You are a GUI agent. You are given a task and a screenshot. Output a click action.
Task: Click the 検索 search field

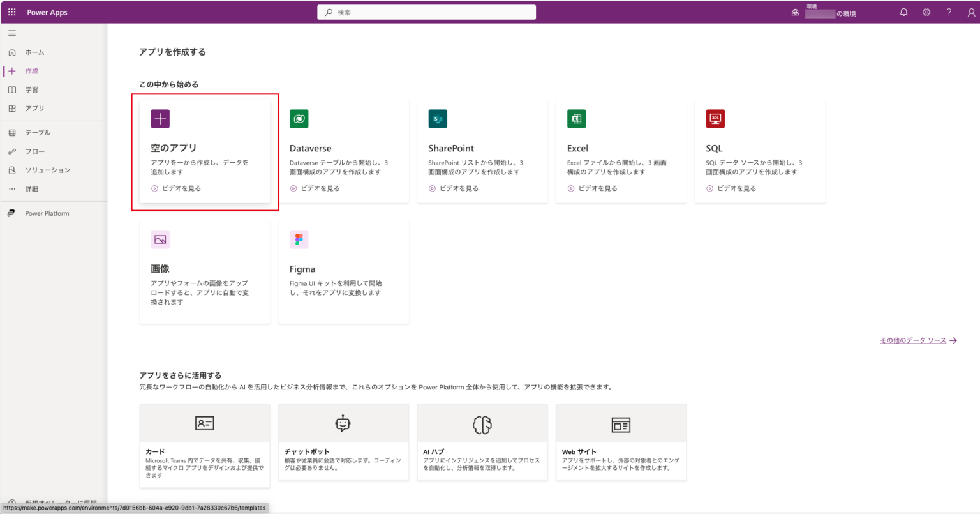click(426, 11)
